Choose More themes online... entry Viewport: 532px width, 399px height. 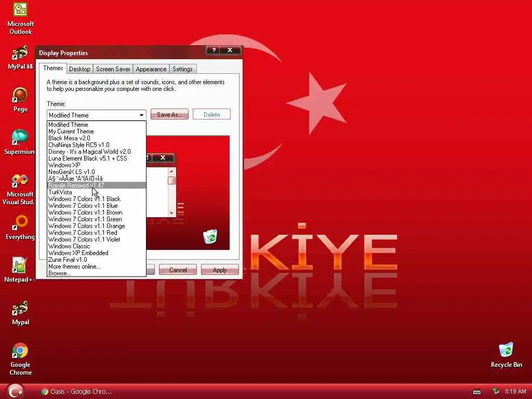click(96, 267)
